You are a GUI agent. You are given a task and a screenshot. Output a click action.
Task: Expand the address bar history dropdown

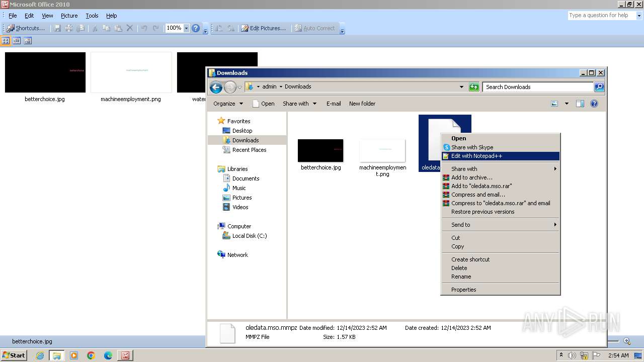[461, 87]
